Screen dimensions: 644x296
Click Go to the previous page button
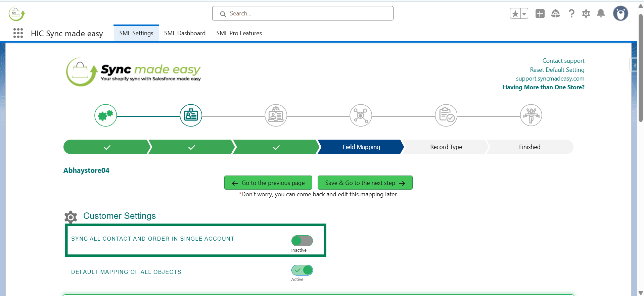pyautogui.click(x=268, y=183)
